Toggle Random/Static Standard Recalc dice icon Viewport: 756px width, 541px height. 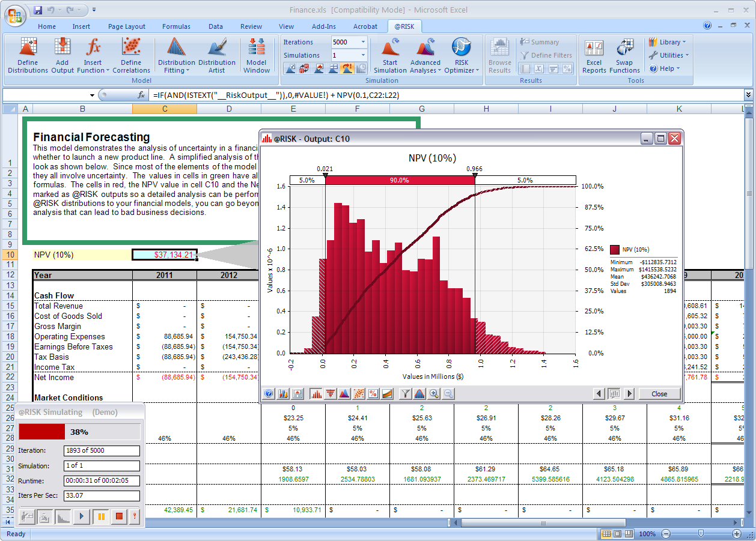305,68
